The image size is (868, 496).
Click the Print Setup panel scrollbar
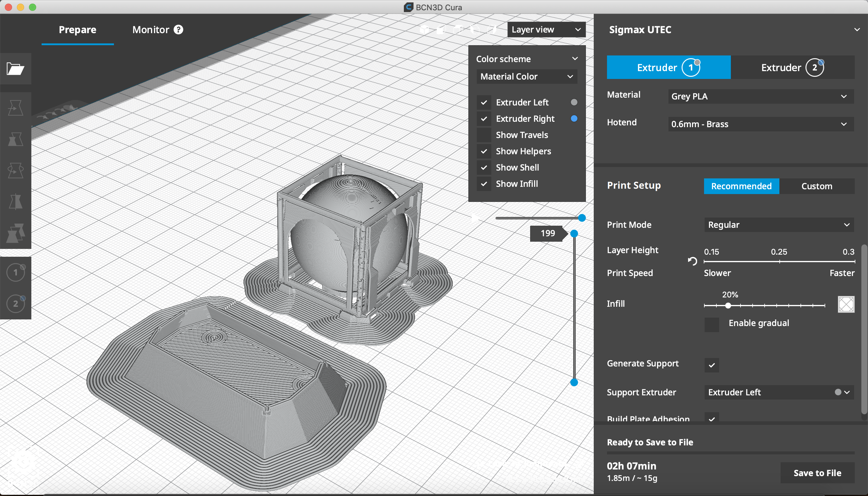coord(864,329)
